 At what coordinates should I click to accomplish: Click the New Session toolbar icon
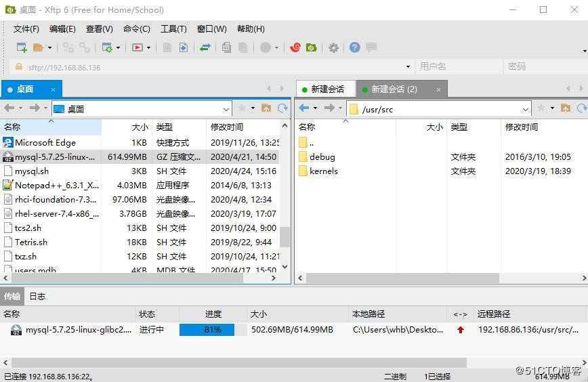[x=22, y=47]
